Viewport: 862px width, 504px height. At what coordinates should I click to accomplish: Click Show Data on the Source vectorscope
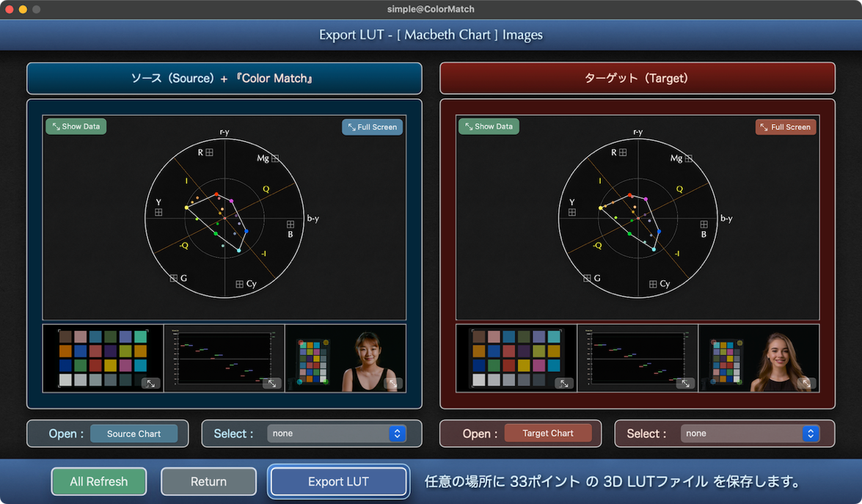76,126
